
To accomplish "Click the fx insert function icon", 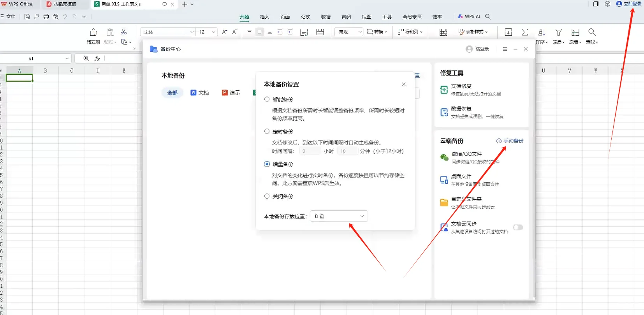I will tap(97, 58).
